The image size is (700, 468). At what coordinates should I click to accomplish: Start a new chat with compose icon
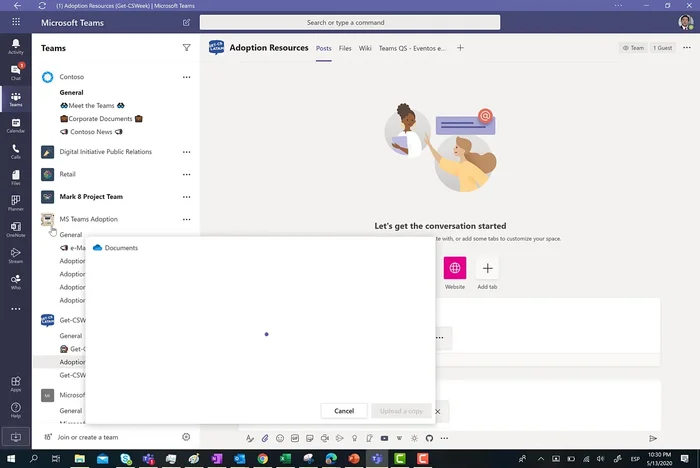(186, 22)
